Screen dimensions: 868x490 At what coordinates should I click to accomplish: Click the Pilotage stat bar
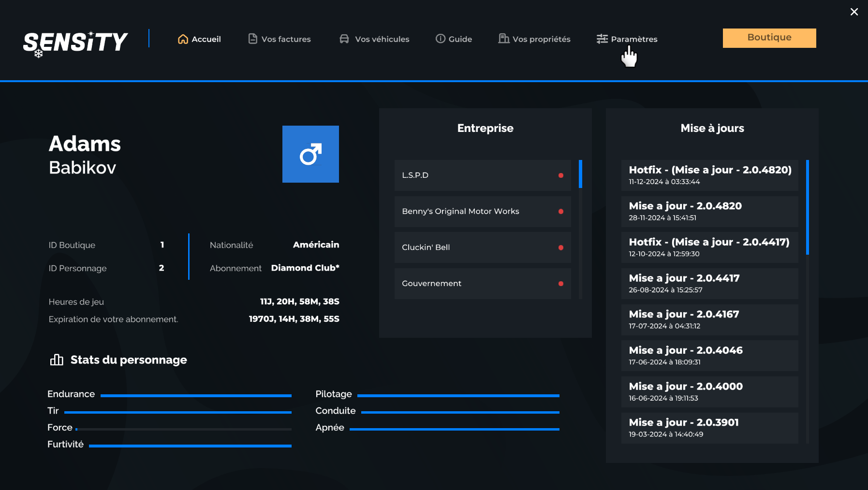tap(458, 396)
